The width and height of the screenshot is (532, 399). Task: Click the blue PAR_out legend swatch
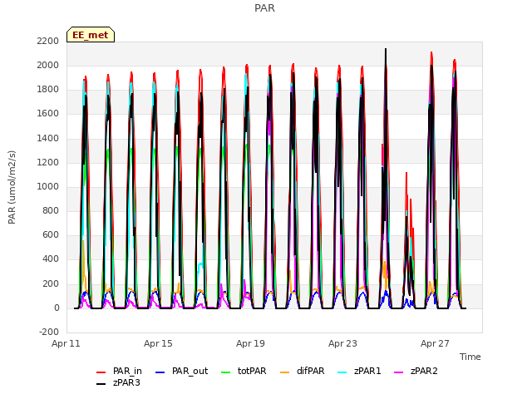160,372
